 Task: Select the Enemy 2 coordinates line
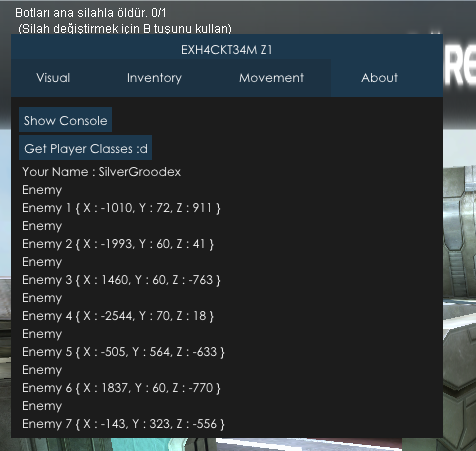pyautogui.click(x=118, y=244)
